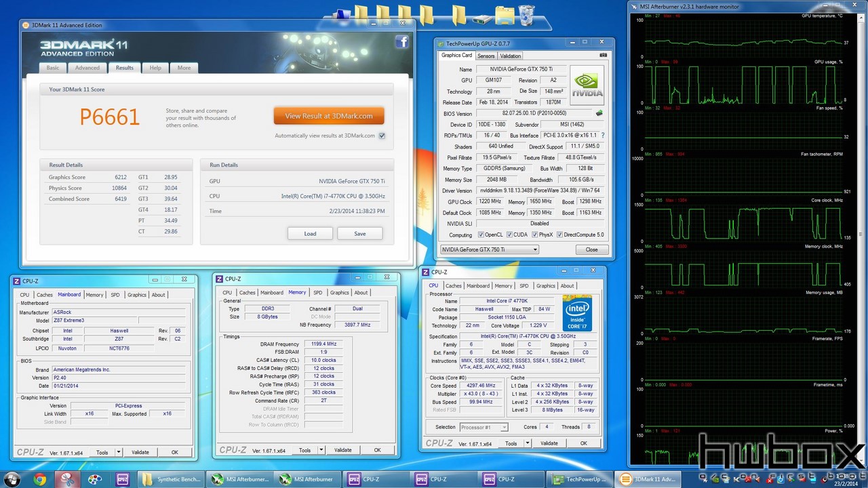Screen dimensions: 868x488
Task: Click the Load button in 3DMark
Action: point(310,234)
